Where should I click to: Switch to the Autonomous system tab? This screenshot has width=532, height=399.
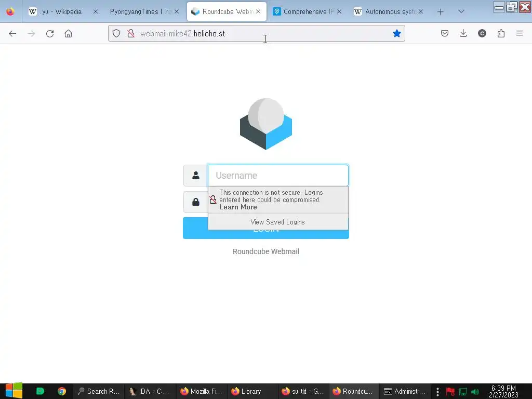click(x=389, y=11)
